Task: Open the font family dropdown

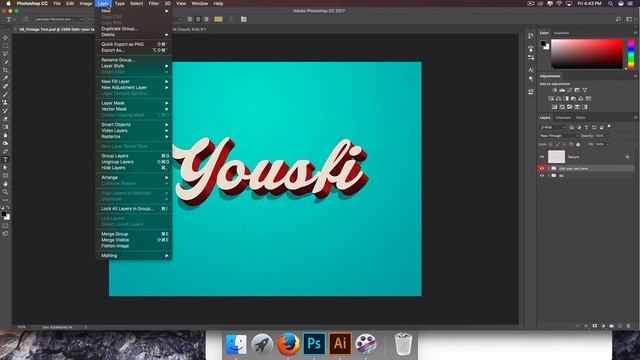Action: click(x=58, y=19)
